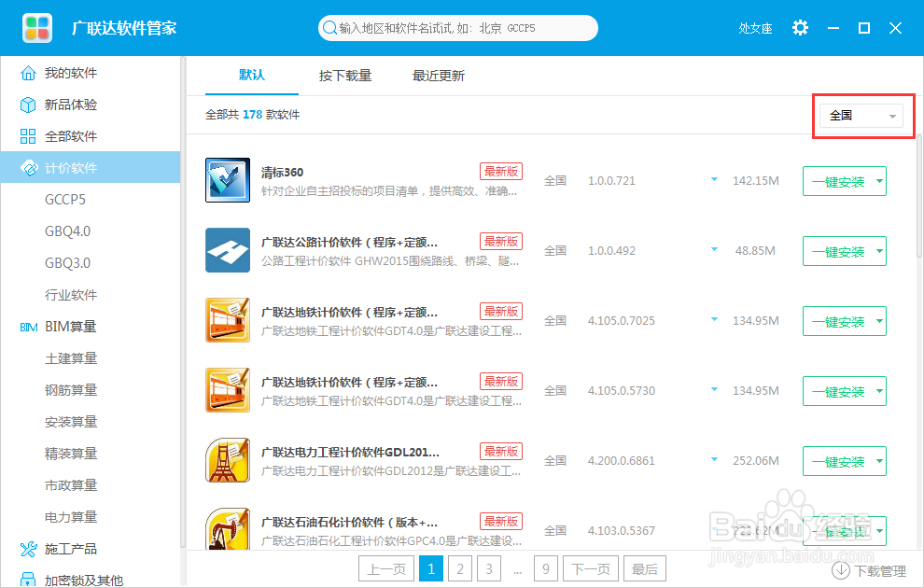Open settings with the gear icon
This screenshot has height=588, width=924.
coord(800,28)
